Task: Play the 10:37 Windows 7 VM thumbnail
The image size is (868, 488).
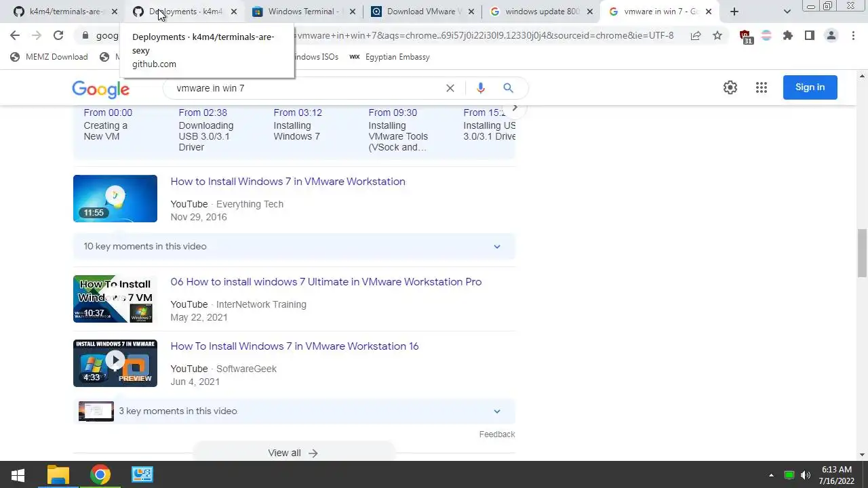Action: click(115, 299)
